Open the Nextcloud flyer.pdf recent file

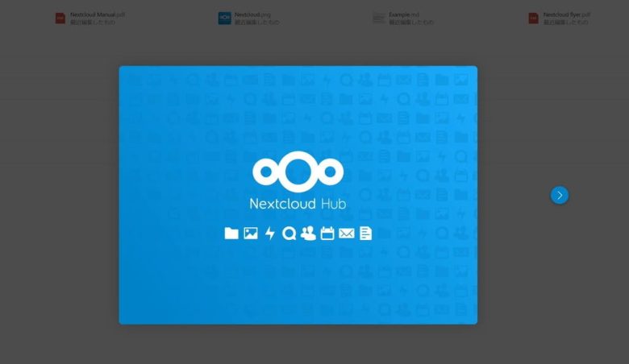pos(559,19)
